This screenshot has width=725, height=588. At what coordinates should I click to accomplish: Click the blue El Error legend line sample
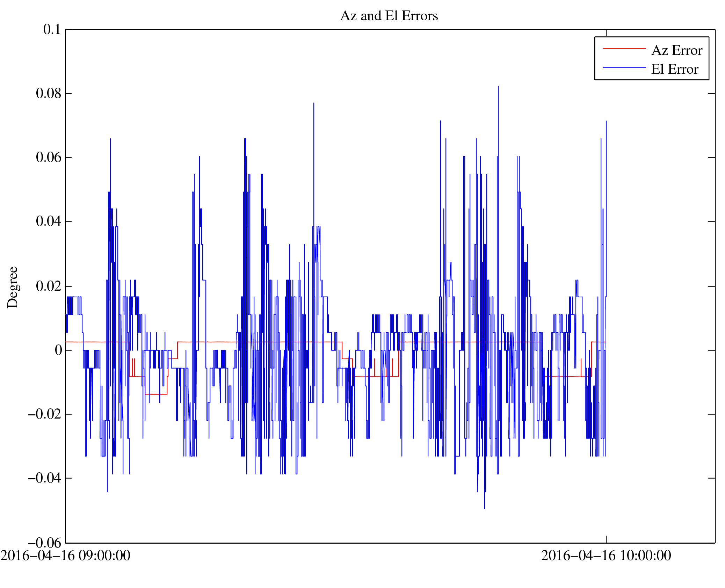(x=624, y=67)
